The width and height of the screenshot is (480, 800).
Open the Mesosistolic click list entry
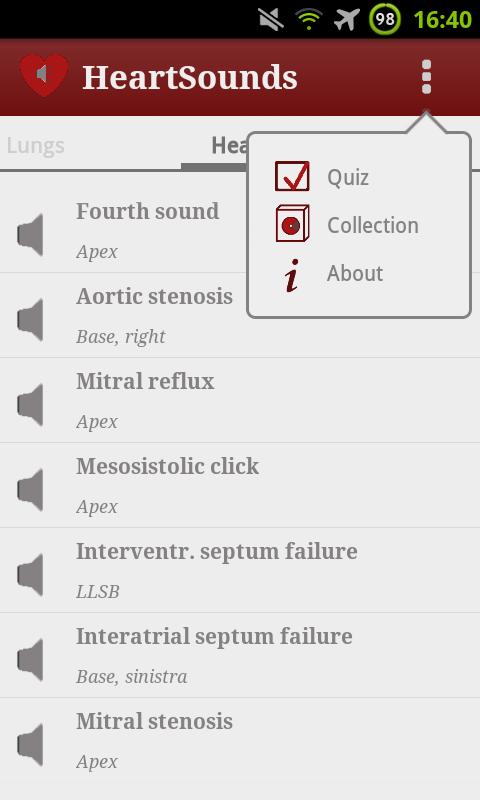[x=240, y=485]
